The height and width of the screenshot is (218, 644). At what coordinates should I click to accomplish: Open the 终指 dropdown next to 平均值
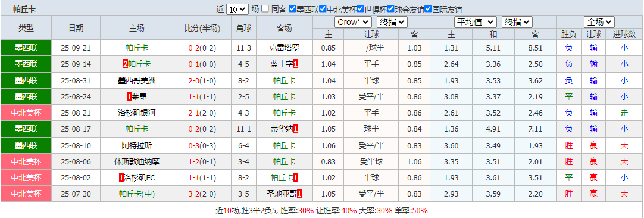point(517,22)
